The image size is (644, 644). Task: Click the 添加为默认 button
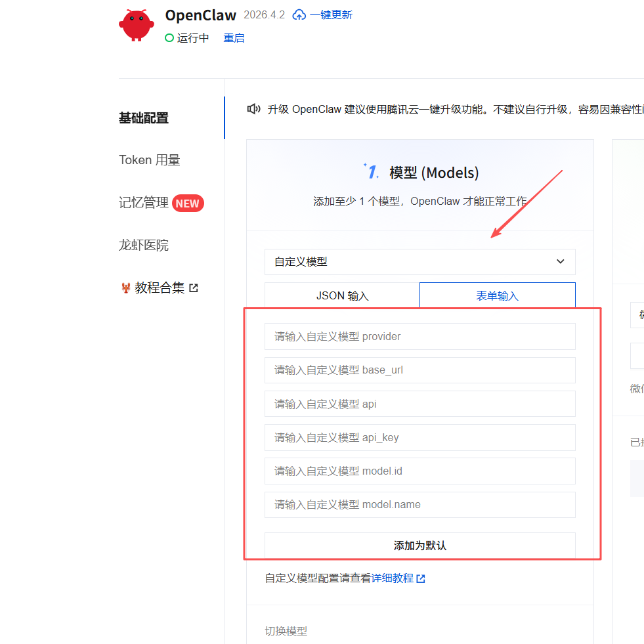[x=419, y=546]
